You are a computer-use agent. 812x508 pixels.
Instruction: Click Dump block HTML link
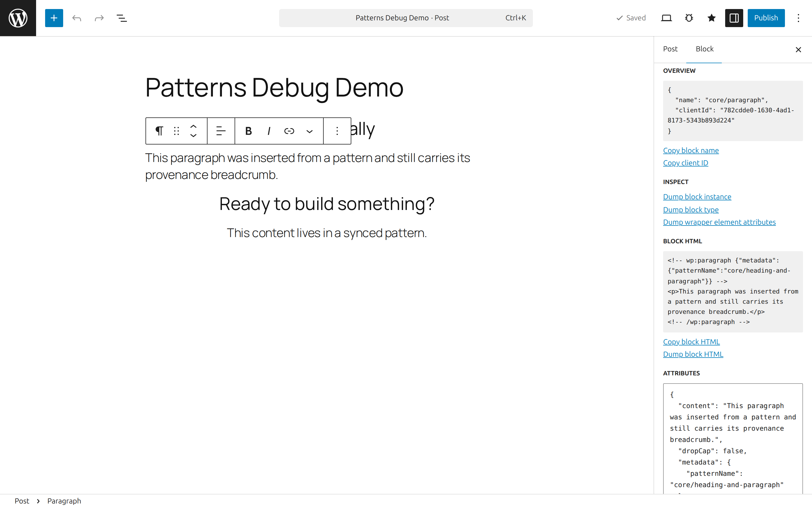point(693,354)
